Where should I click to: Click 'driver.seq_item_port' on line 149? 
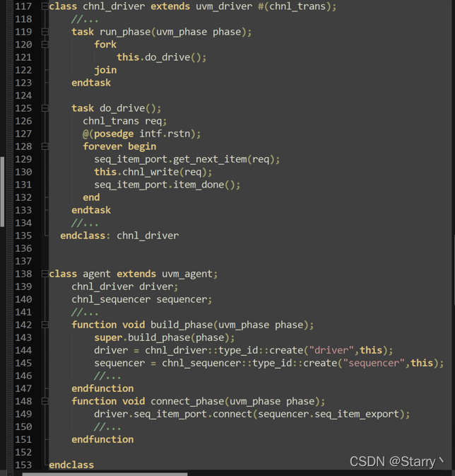point(150,414)
